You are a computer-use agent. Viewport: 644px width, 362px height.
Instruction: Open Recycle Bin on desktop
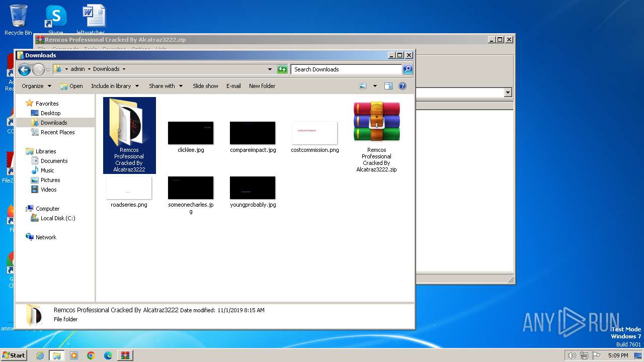click(18, 20)
